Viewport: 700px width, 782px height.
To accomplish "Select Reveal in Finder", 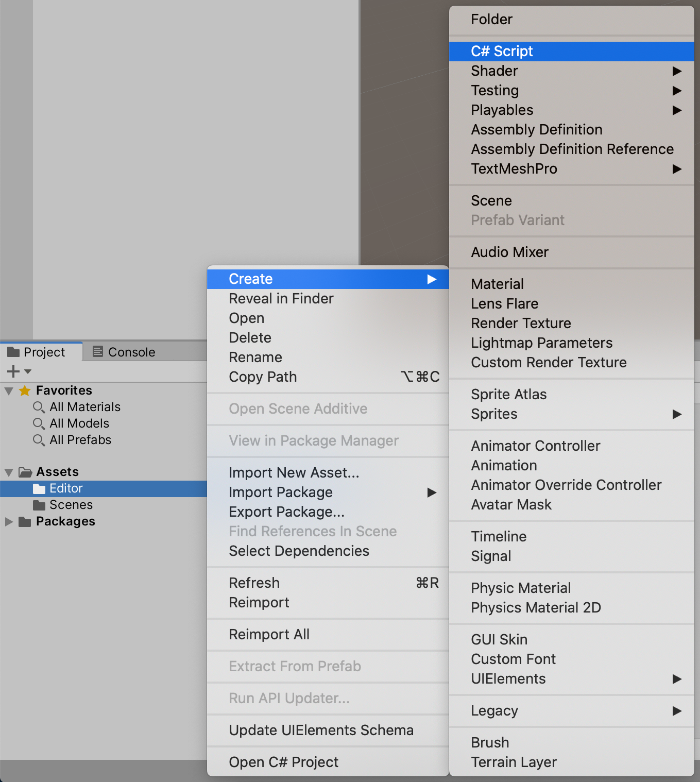I will (281, 298).
